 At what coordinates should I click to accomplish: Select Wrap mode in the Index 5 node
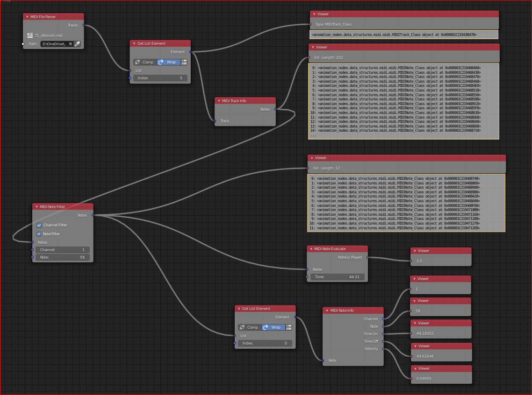(169, 62)
